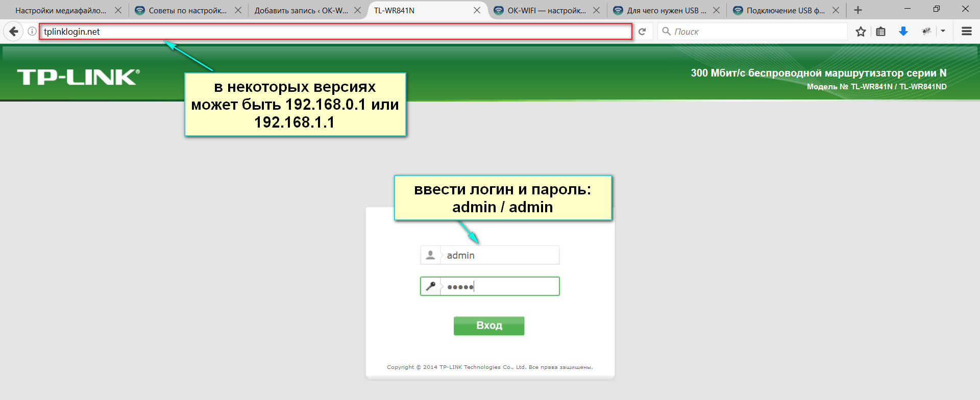The width and height of the screenshot is (980, 400).
Task: Close the Для чего нужен USB tab
Action: pos(716,10)
